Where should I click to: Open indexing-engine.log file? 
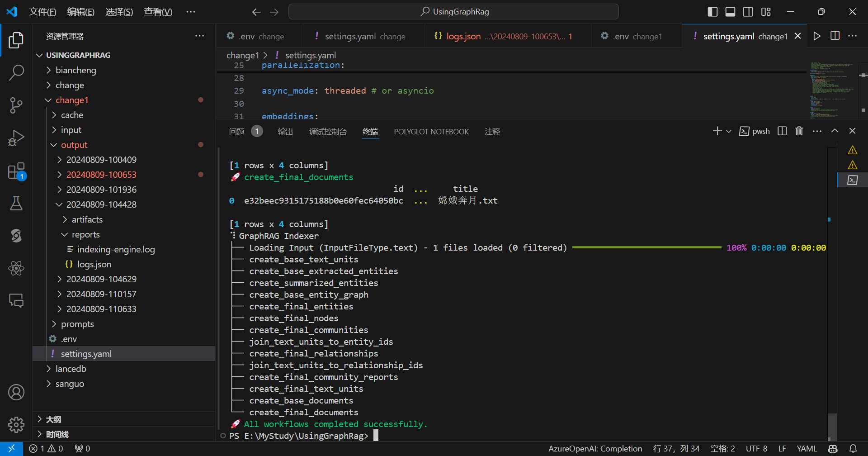pos(124,249)
